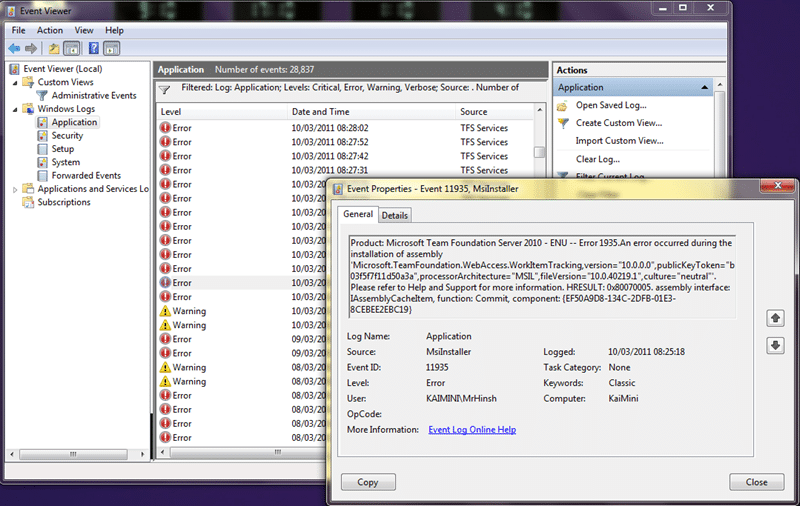Open the Action menu
This screenshot has width=800, height=506.
(49, 30)
